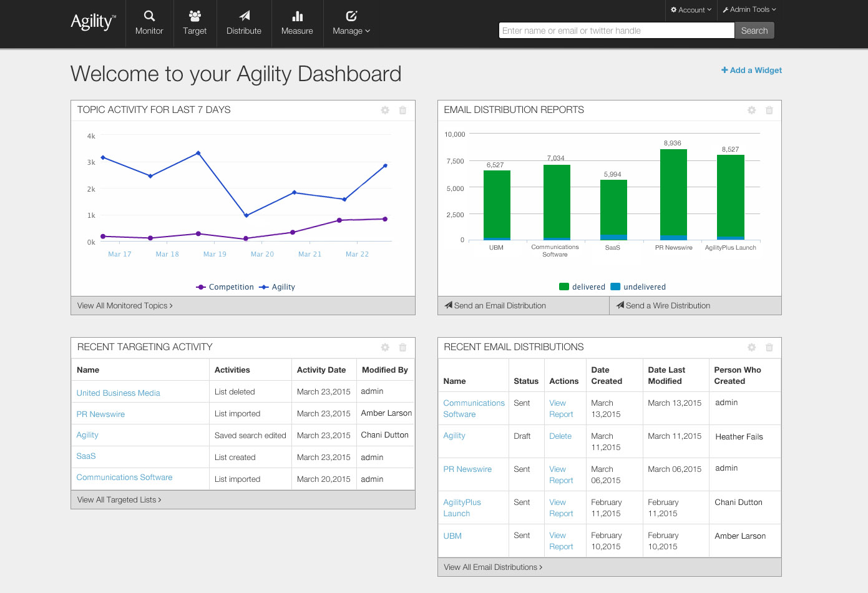Open the Distribute section

(x=244, y=23)
